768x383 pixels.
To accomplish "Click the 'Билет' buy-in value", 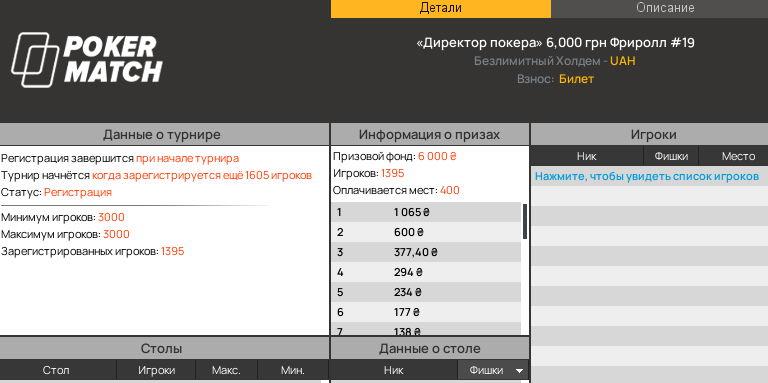I will (x=576, y=79).
